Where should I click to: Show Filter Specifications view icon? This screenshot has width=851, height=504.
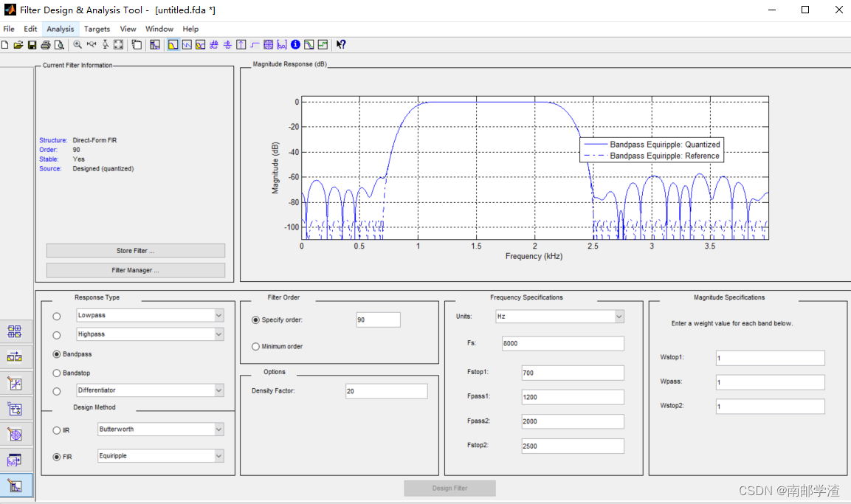(x=155, y=44)
